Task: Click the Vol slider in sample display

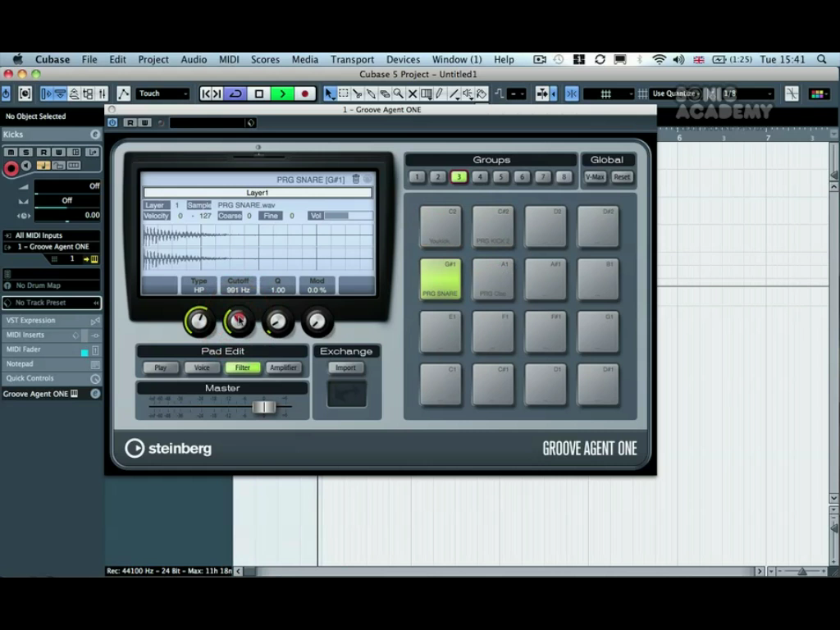Action: point(348,216)
